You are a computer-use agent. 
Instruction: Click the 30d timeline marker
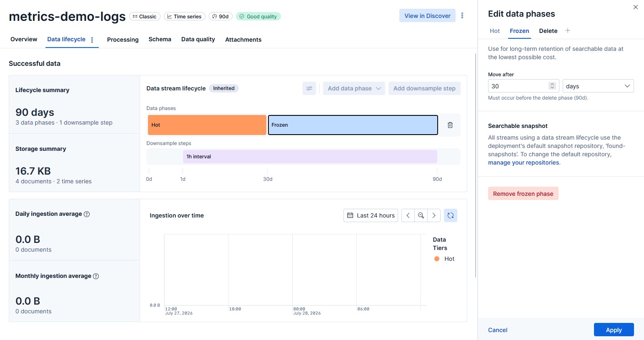tap(268, 179)
